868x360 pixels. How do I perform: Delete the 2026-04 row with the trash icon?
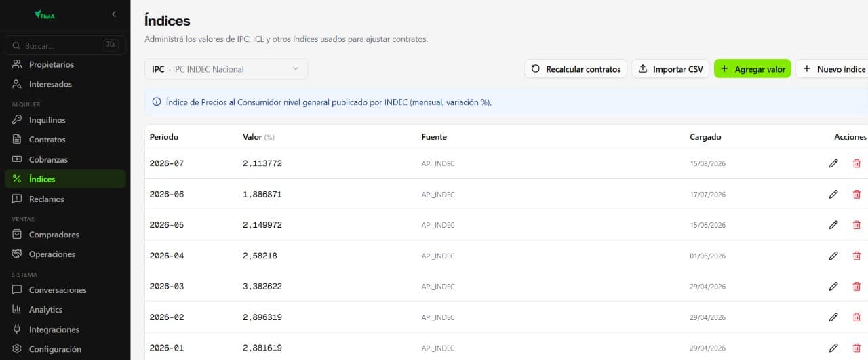(856, 256)
